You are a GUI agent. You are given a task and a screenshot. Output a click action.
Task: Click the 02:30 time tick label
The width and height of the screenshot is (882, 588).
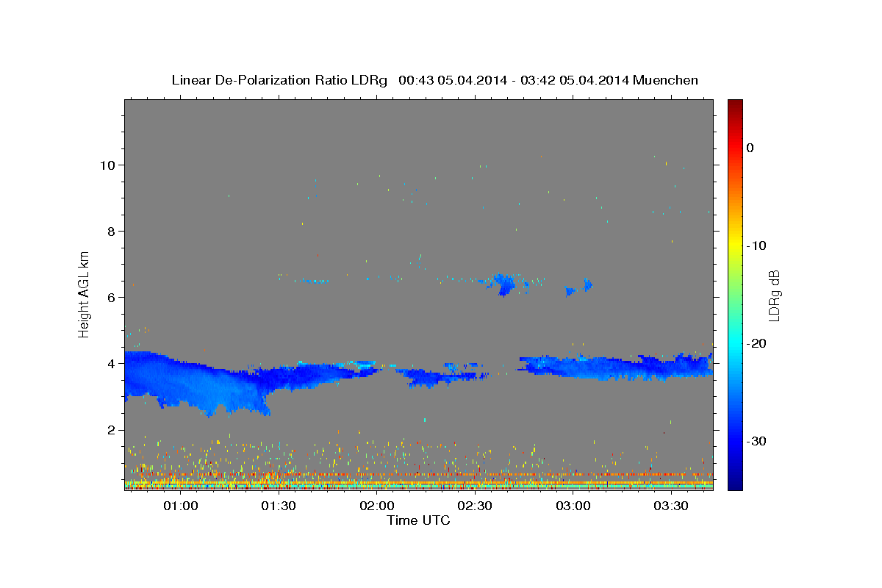pyautogui.click(x=475, y=506)
